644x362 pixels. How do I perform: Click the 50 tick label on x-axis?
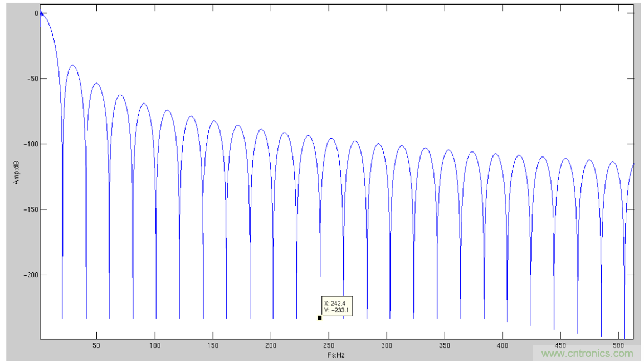[x=96, y=346]
